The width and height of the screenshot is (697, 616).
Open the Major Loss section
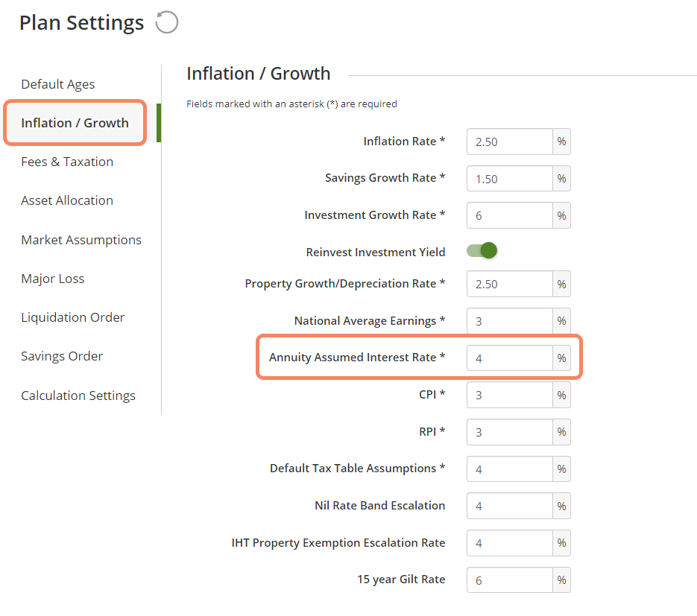tap(52, 279)
